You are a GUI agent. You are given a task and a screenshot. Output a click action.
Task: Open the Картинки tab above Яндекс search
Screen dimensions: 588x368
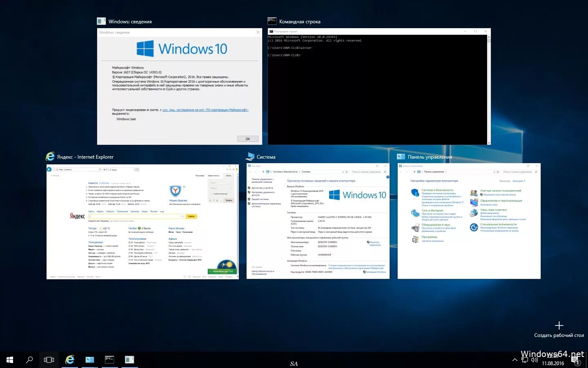135,211
